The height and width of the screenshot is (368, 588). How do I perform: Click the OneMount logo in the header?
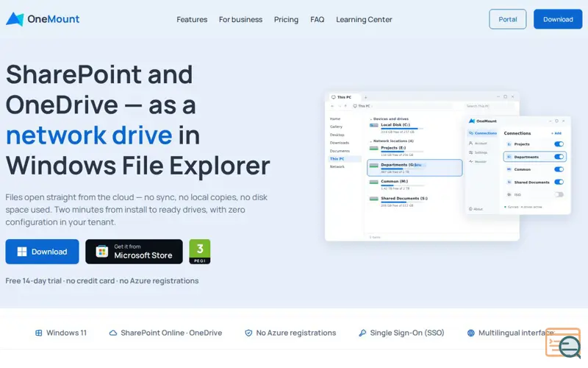[43, 19]
